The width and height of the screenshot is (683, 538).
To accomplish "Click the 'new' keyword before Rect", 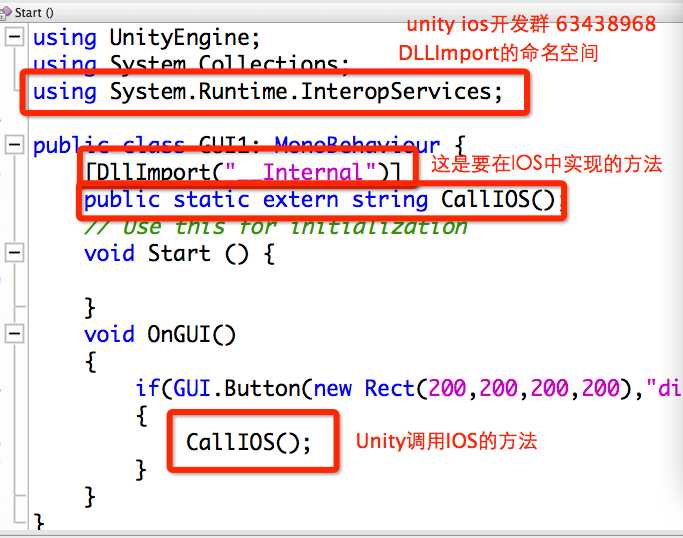I will pos(332,388).
